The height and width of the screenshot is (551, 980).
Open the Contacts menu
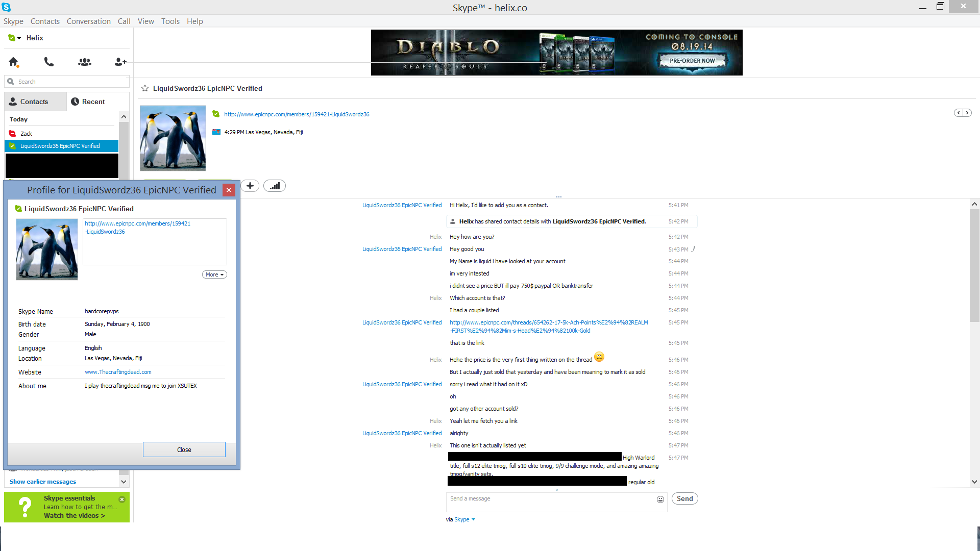(x=45, y=21)
